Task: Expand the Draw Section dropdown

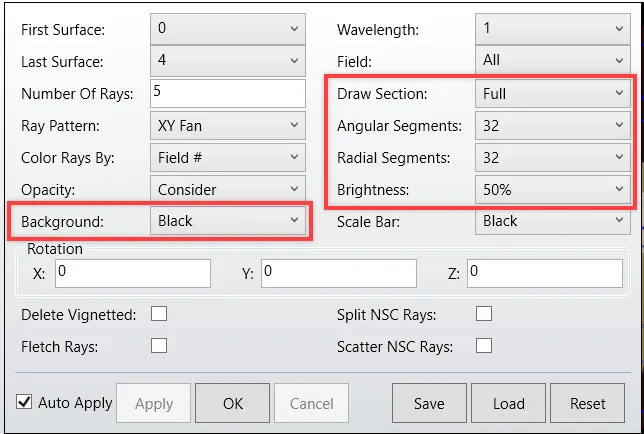Action: 551,94
